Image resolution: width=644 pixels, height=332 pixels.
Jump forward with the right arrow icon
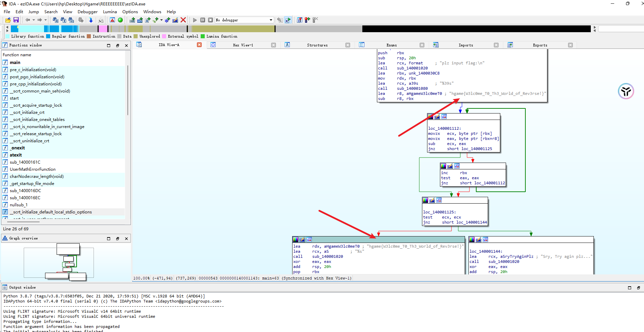coord(40,20)
